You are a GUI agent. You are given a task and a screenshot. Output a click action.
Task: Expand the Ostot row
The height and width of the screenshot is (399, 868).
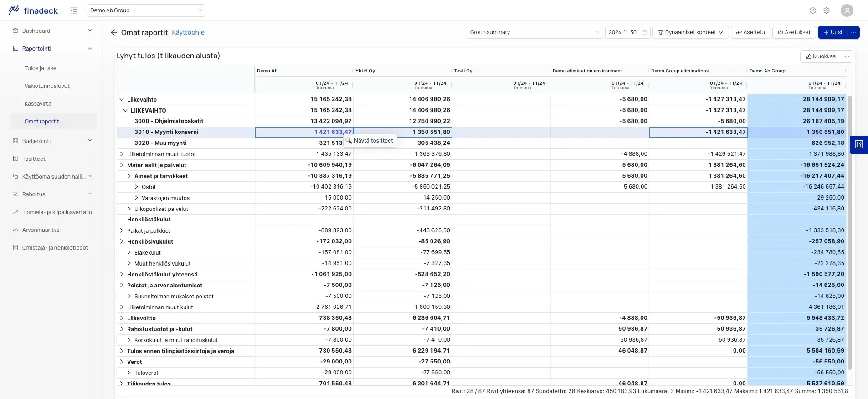click(x=136, y=187)
